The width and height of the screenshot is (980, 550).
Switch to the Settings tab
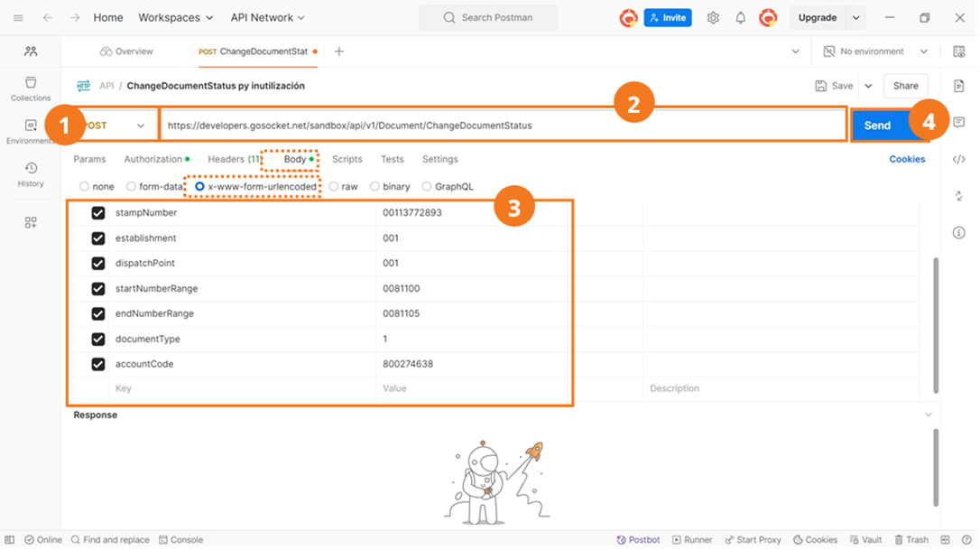440,159
